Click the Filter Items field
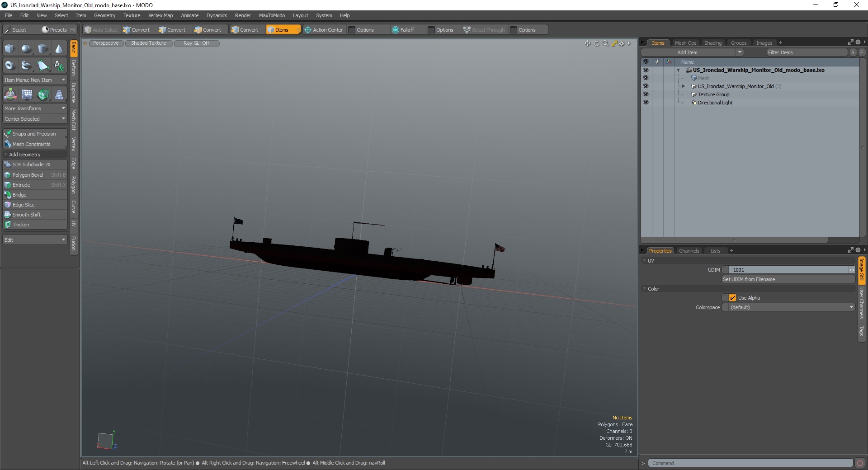The image size is (868, 470). tap(807, 52)
